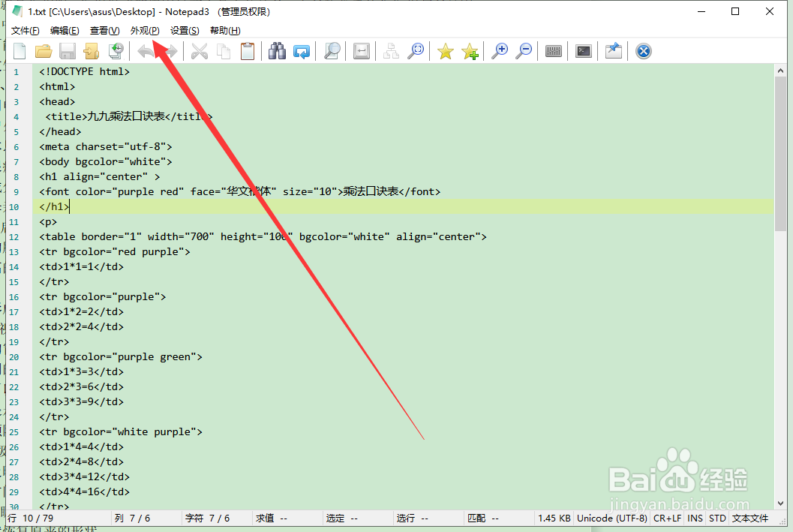
Task: Click the <tr bgcolor="purple green"> line
Action: point(121,357)
